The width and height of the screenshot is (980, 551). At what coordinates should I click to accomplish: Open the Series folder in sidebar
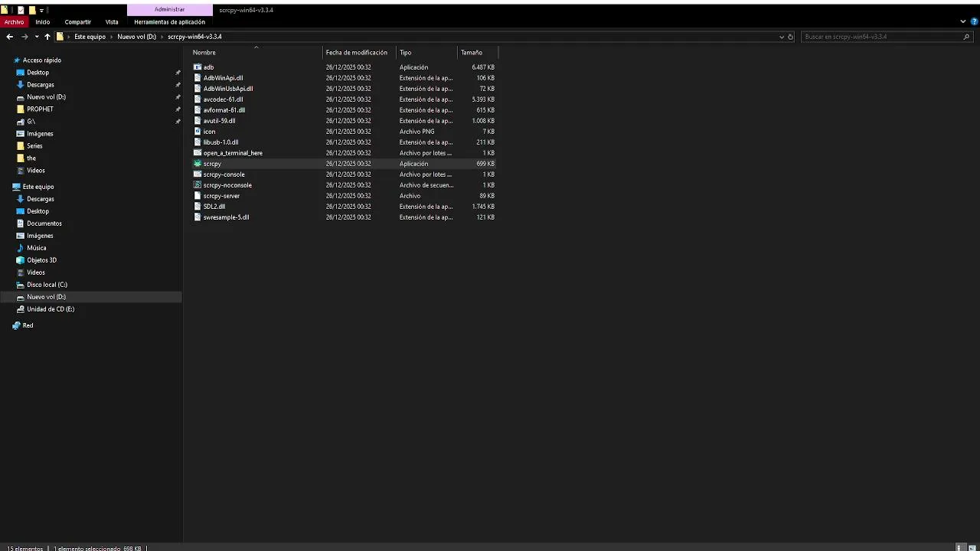(x=34, y=146)
